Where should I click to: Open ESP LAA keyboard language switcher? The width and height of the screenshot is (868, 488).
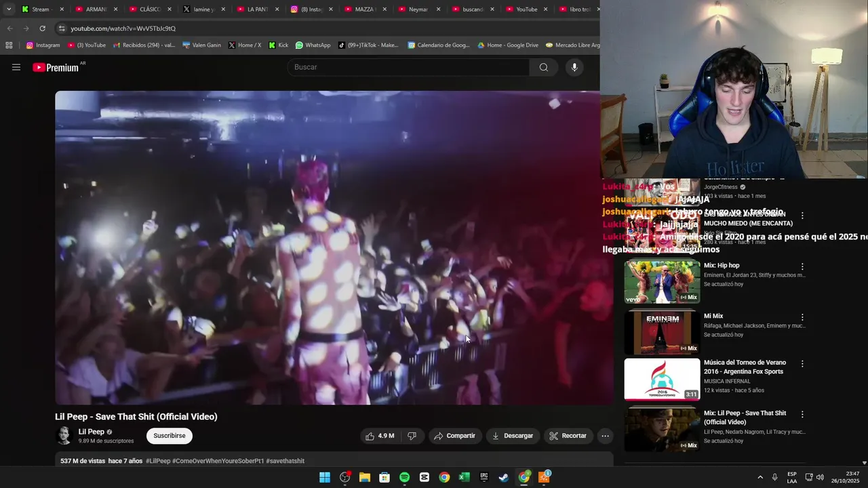[792, 477]
